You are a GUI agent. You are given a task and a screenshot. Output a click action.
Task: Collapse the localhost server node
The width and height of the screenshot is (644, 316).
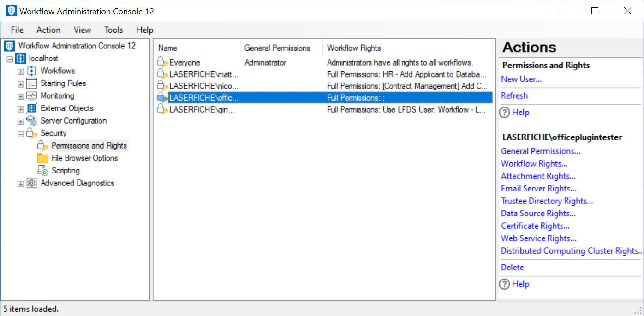[x=10, y=59]
